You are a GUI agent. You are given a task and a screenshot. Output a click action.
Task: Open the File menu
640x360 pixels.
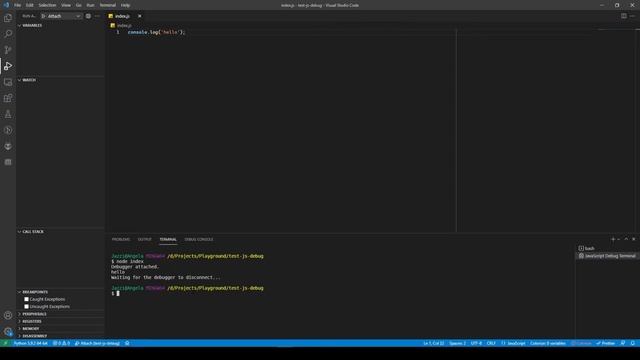tap(17, 5)
